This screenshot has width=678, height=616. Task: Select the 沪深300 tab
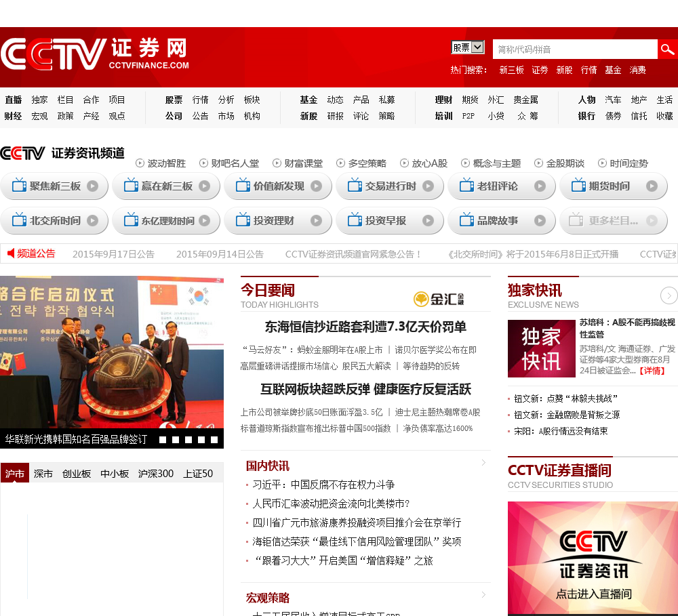[x=156, y=474]
